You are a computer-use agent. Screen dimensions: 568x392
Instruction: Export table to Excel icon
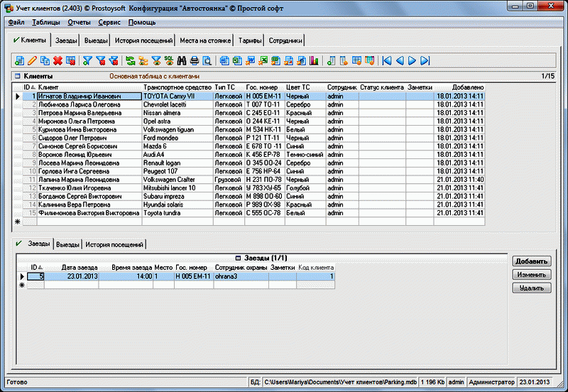coord(237,60)
